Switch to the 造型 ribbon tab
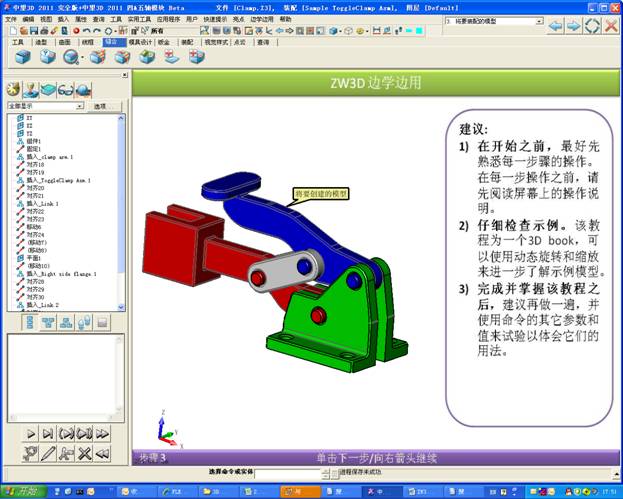Screen dimensions: 623x499 tap(41, 42)
